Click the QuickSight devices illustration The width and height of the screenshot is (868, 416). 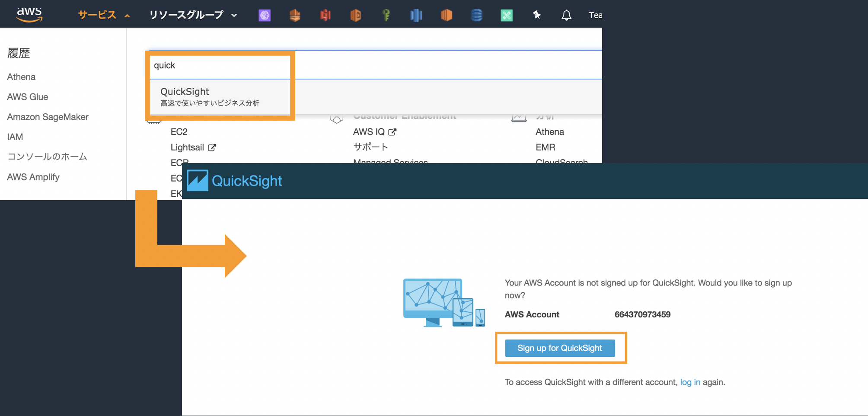click(x=444, y=303)
